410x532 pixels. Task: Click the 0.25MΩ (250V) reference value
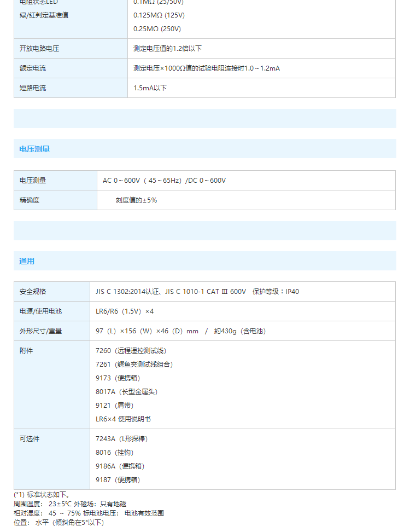tap(157, 29)
